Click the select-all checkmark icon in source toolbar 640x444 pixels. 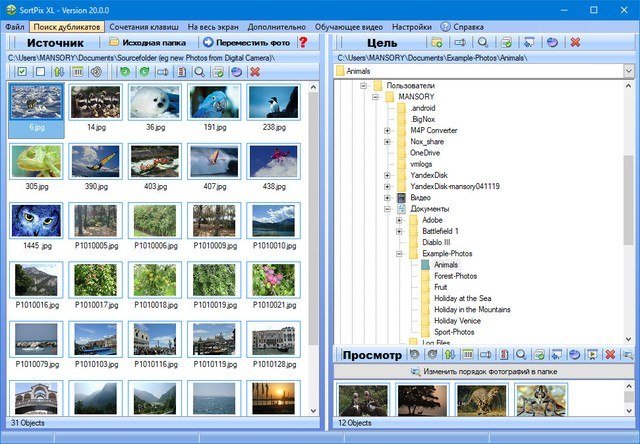20,72
